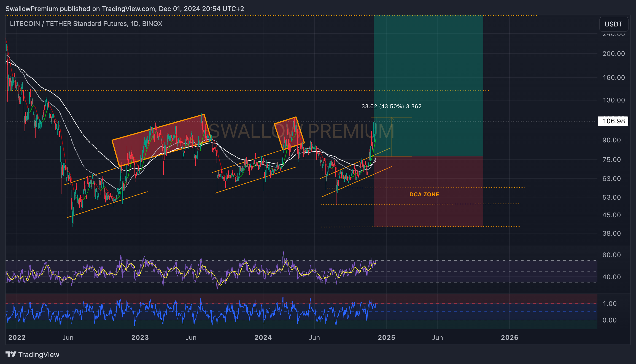This screenshot has height=364, width=636.
Task: Click the small orange rectangle near early 2024
Action: [289, 133]
